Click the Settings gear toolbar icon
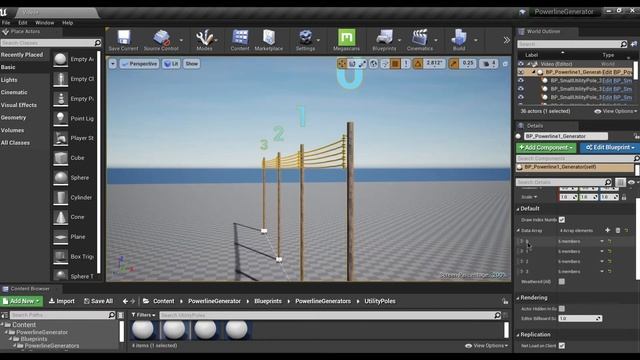 click(305, 38)
